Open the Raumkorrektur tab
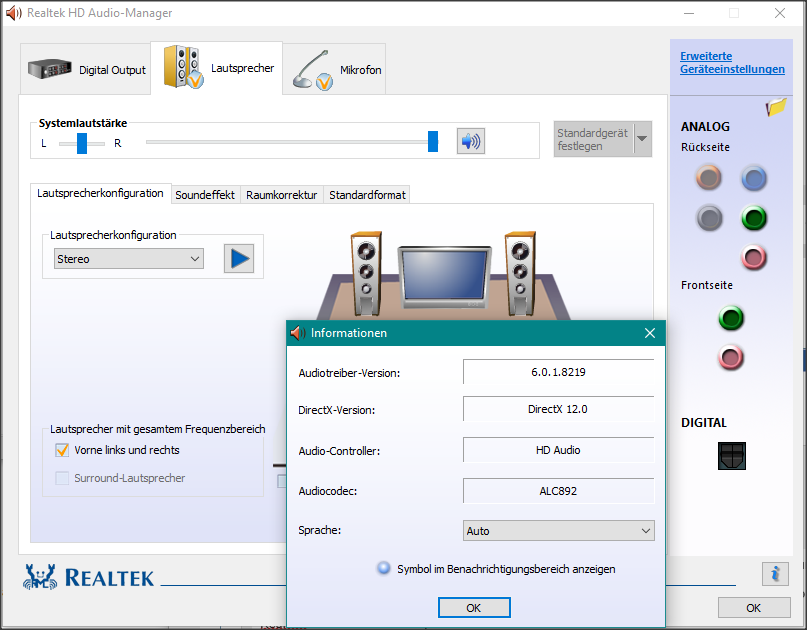 click(282, 195)
